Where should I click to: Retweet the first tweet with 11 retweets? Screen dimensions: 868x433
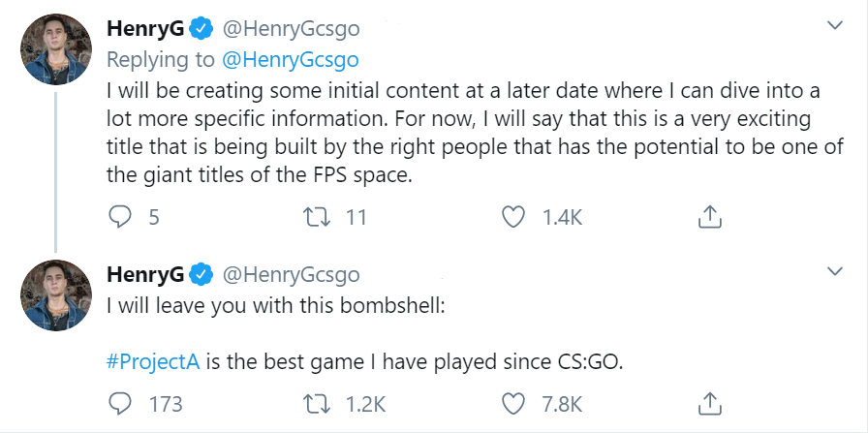[x=315, y=217]
